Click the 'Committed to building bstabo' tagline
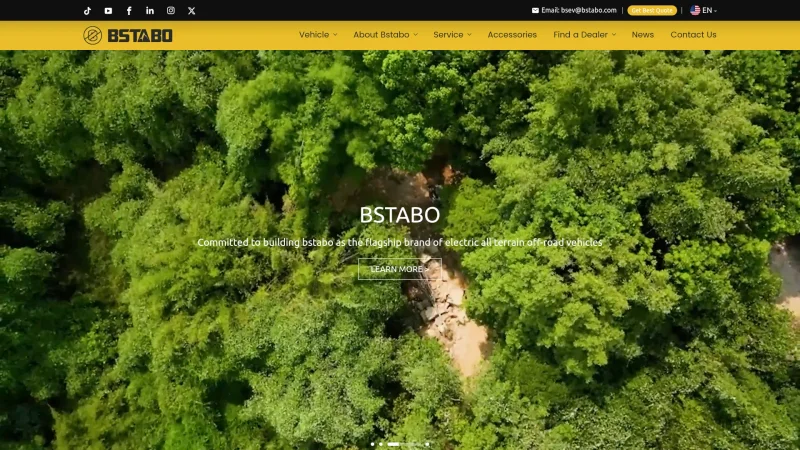 coord(399,242)
